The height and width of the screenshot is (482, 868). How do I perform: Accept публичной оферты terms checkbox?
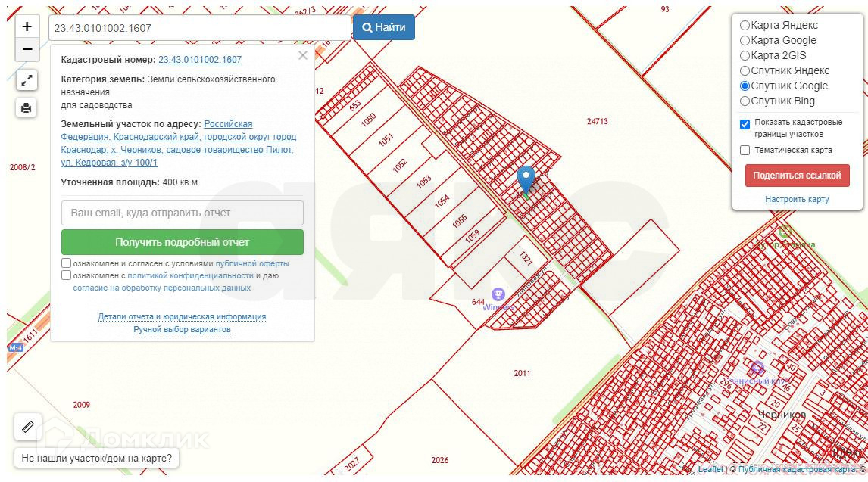tap(67, 263)
